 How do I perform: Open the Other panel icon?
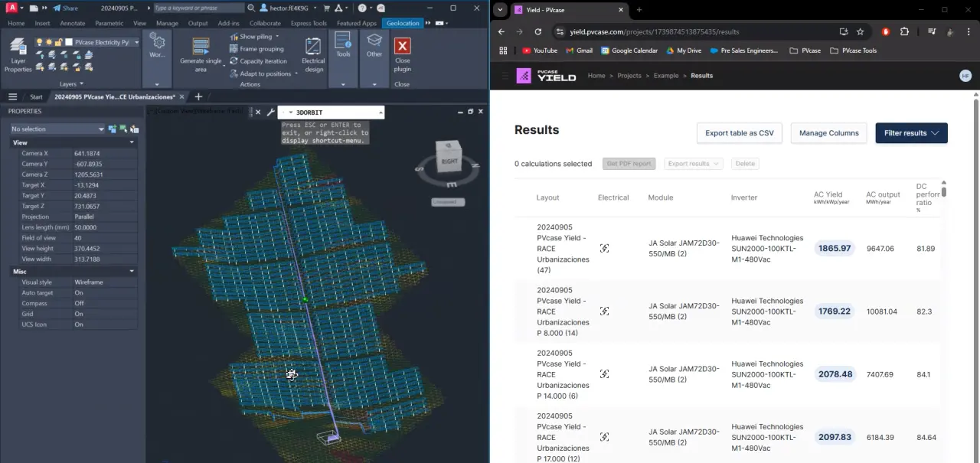coord(374,45)
